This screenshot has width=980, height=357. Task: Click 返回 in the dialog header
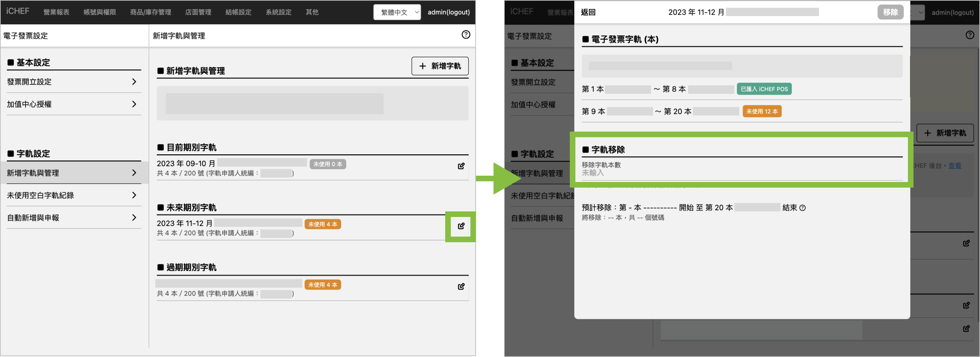(588, 12)
